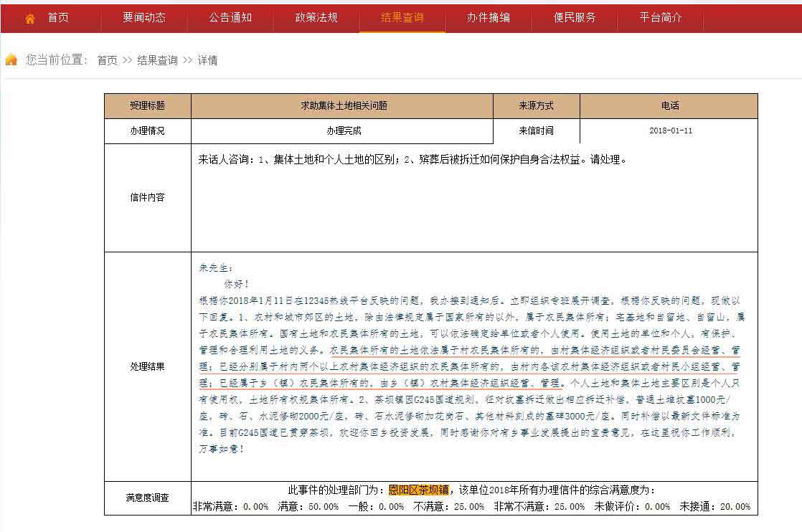Click the house icon beside 您当前位置
Image resolution: width=802 pixels, height=532 pixels.
[x=11, y=60]
